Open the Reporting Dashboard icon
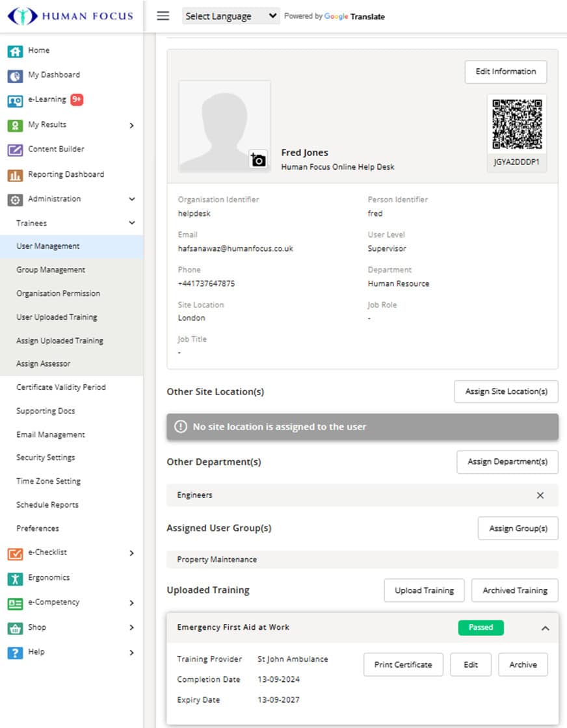The height and width of the screenshot is (728, 567). coord(15,175)
